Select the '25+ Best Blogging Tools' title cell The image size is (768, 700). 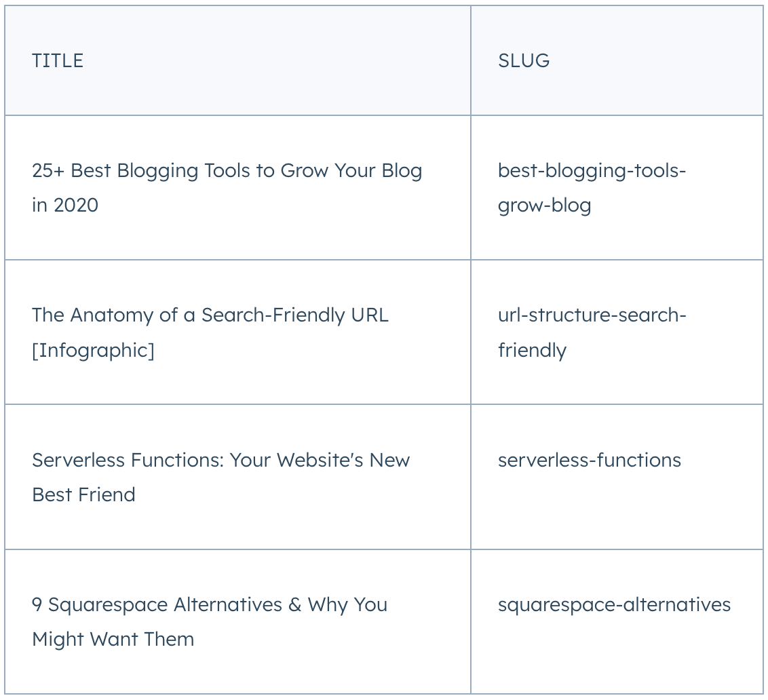[237, 188]
